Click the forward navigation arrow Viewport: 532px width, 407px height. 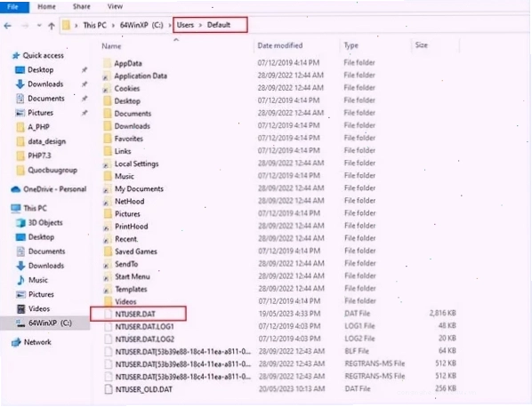click(25, 26)
